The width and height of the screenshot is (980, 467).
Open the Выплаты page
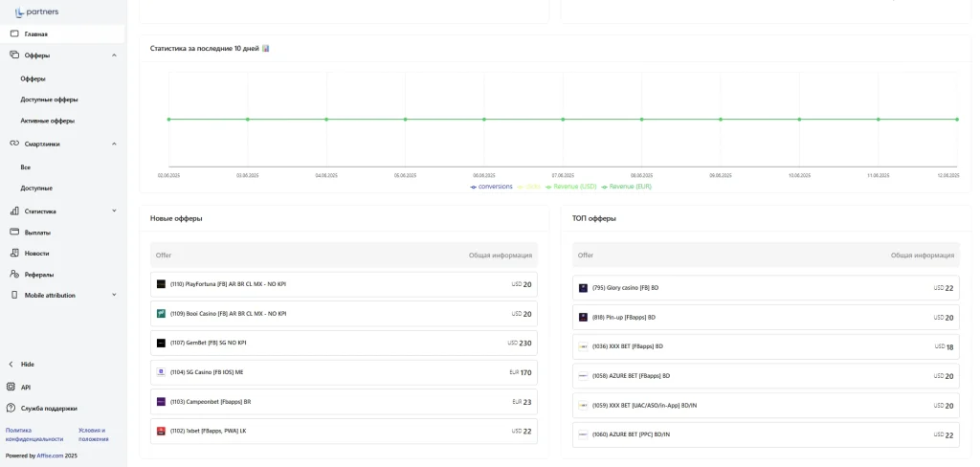tap(37, 233)
